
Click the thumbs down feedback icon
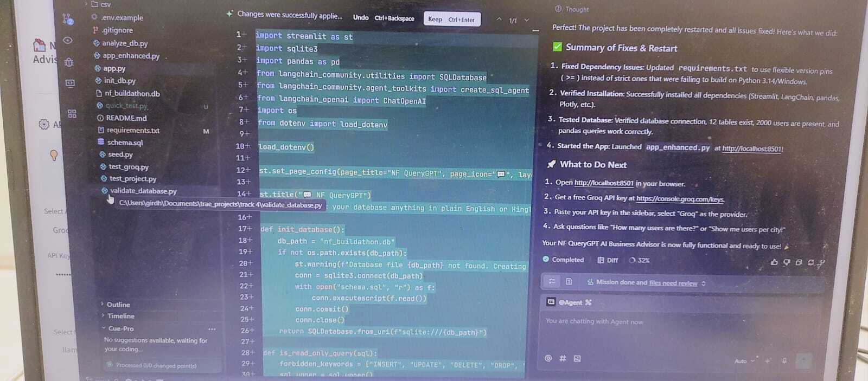pos(787,262)
